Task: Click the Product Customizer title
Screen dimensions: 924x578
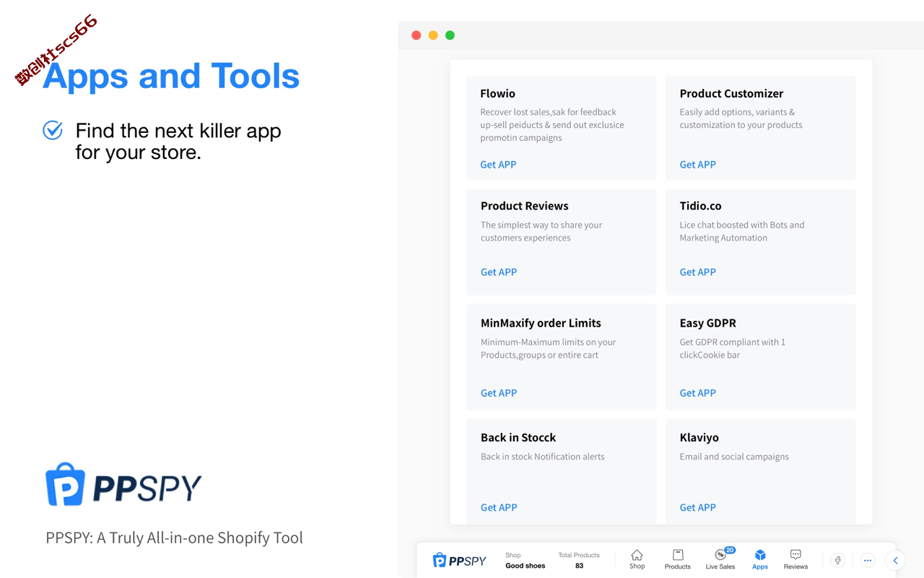Action: (x=731, y=93)
